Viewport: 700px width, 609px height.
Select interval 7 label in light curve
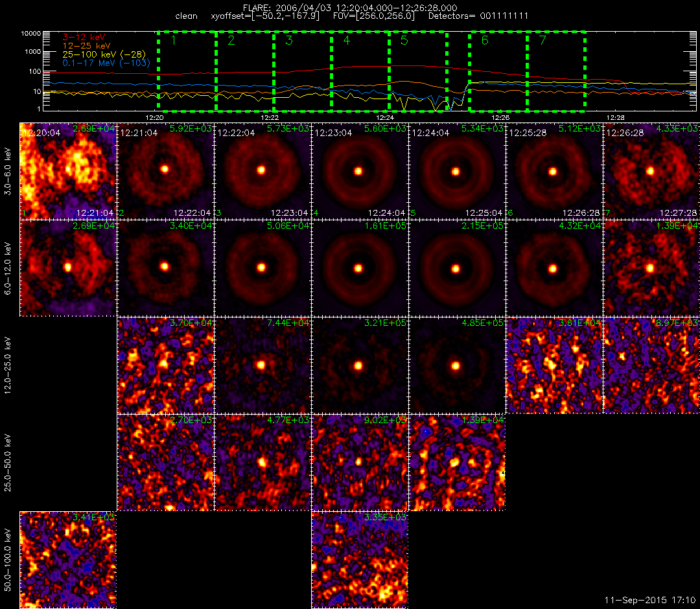(542, 40)
